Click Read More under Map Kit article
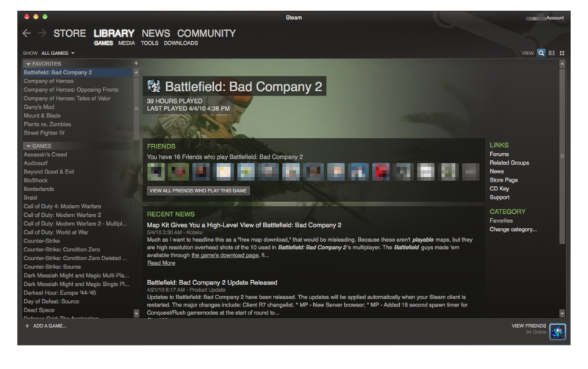The image size is (588, 369). (161, 263)
